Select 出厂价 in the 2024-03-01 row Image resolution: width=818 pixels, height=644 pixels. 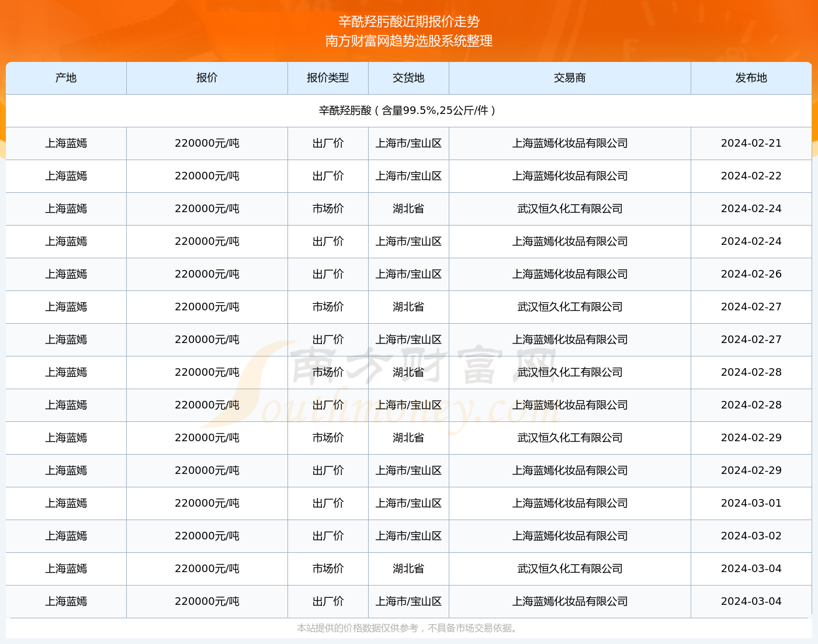(x=328, y=503)
